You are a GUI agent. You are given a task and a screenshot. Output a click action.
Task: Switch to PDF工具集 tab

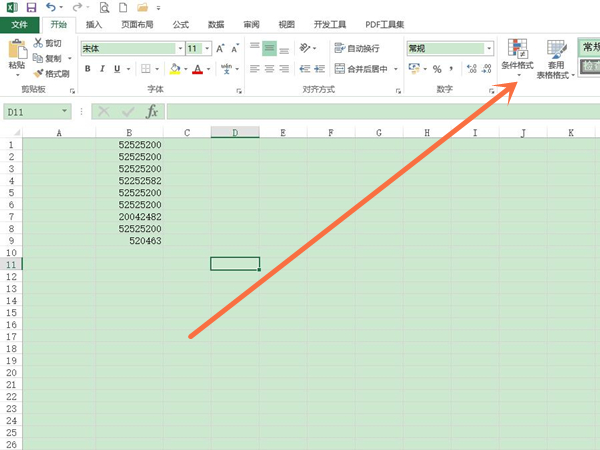385,25
